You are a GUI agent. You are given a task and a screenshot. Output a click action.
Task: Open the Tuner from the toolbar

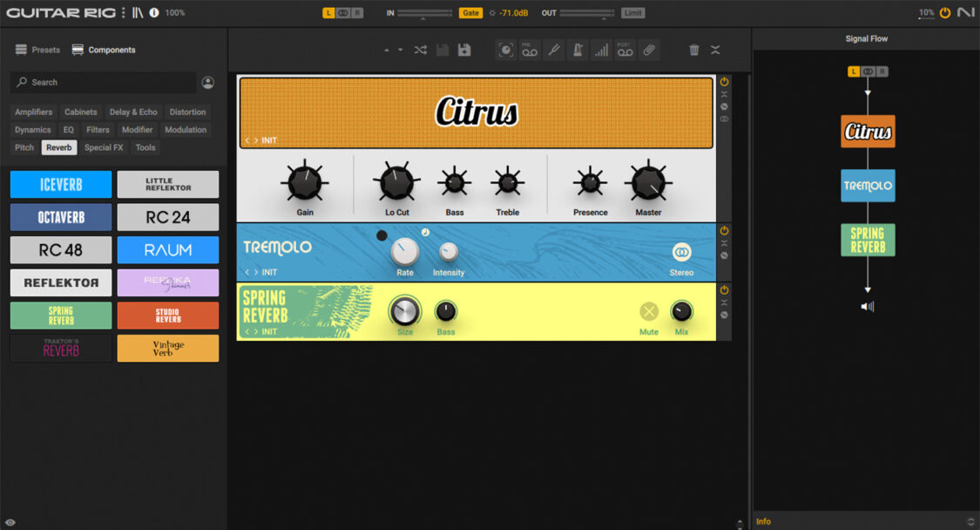[x=554, y=50]
